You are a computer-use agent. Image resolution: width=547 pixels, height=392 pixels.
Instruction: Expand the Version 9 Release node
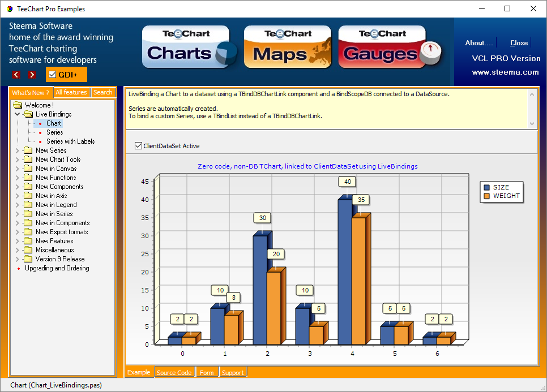[17, 259]
